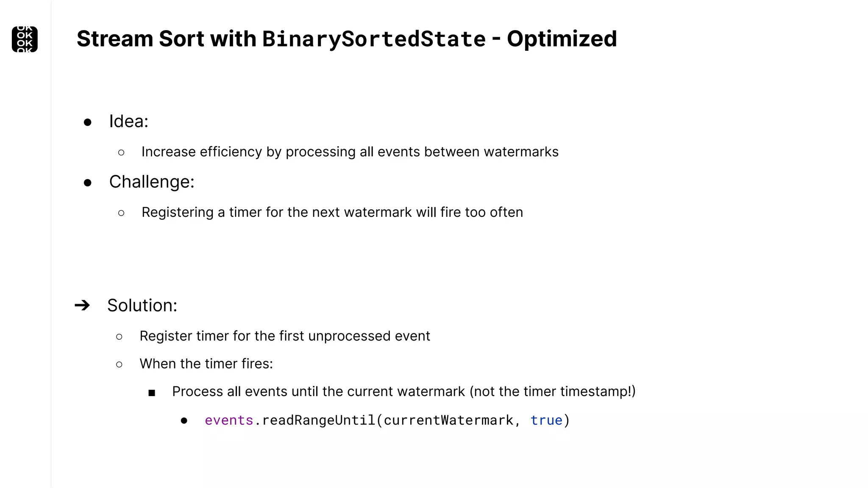The image size is (868, 488).
Task: Click the 'Challenge:' heading text
Action: [x=152, y=182]
